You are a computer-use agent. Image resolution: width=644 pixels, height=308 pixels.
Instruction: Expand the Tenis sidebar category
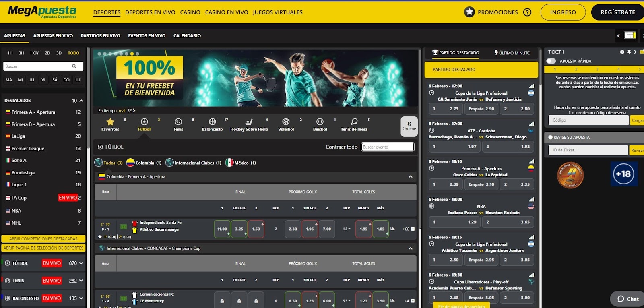click(81, 281)
